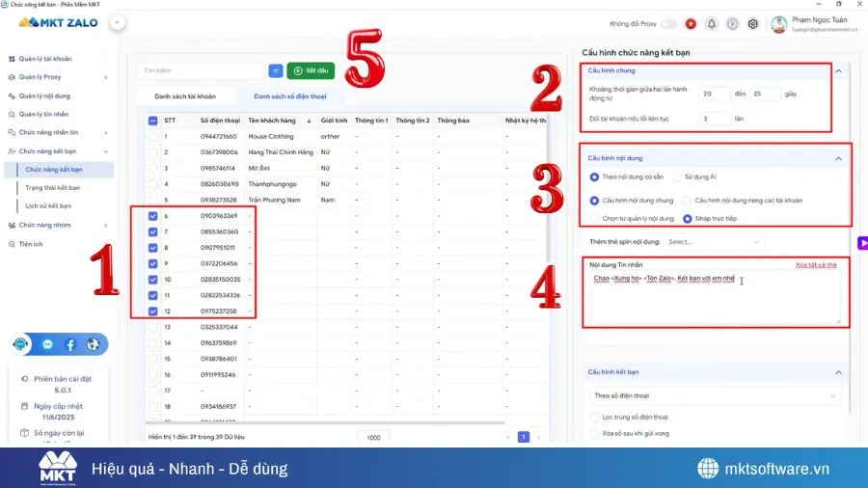Click the Xóa tất cả thẻ link
868x488 pixels.
point(815,264)
